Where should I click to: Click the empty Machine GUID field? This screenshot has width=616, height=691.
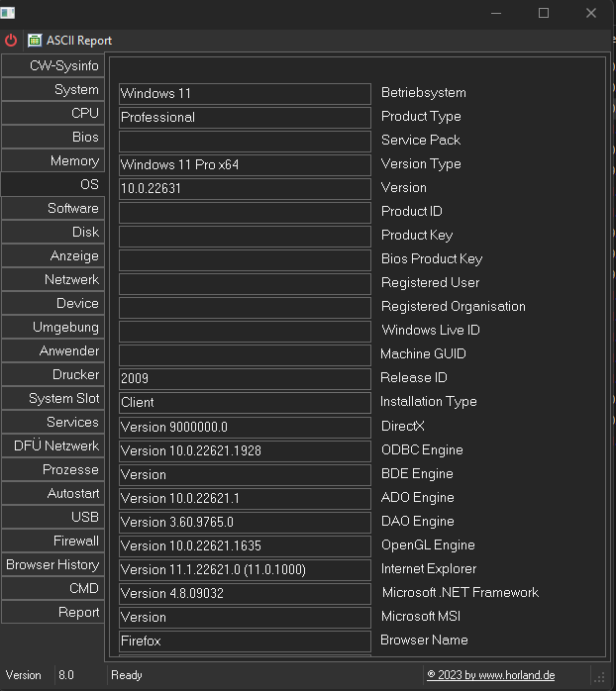click(245, 355)
